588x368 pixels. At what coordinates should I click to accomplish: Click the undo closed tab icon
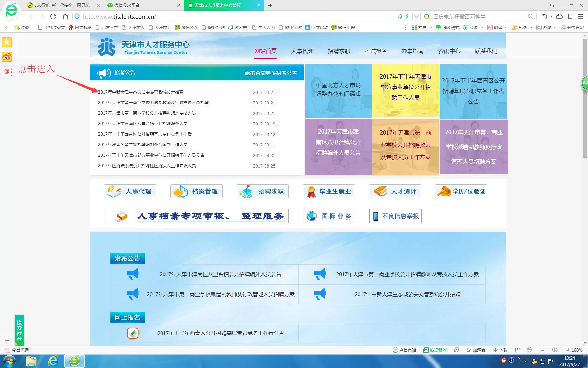click(544, 16)
